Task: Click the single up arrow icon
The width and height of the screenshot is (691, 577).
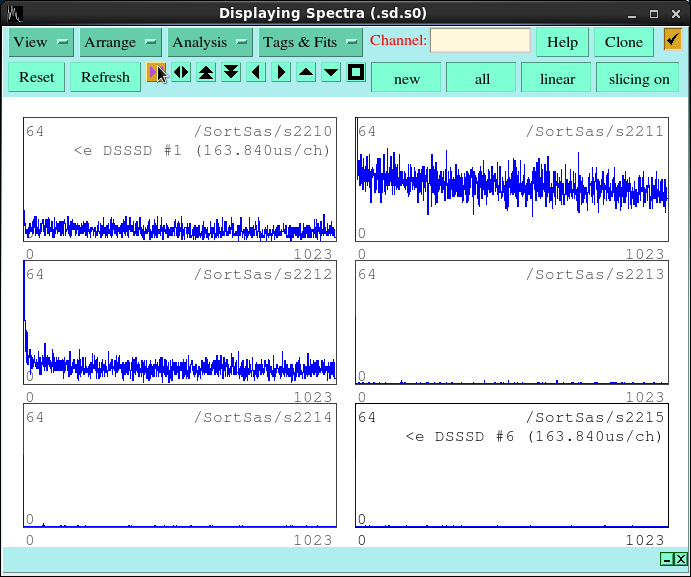Action: point(306,72)
